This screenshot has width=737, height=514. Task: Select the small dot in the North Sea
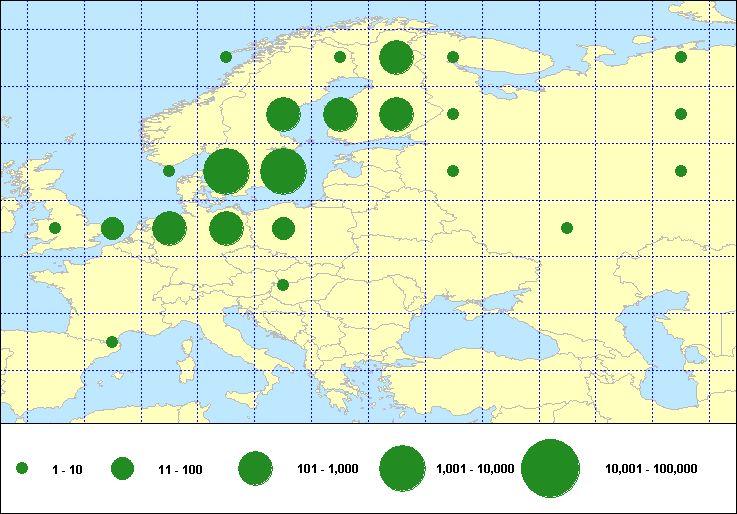(169, 171)
